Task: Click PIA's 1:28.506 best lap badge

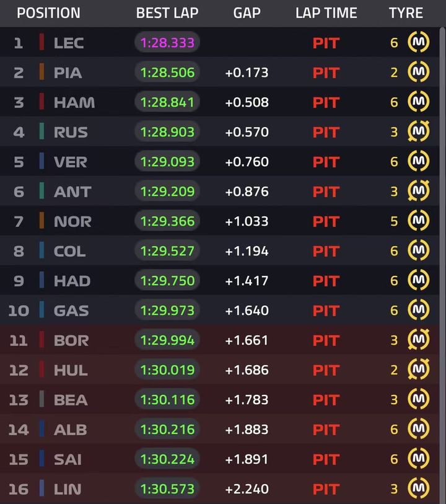Action: pyautogui.click(x=167, y=72)
